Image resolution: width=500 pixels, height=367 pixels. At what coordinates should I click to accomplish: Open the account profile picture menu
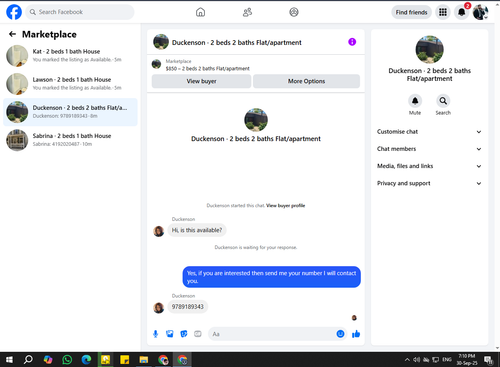(480, 12)
